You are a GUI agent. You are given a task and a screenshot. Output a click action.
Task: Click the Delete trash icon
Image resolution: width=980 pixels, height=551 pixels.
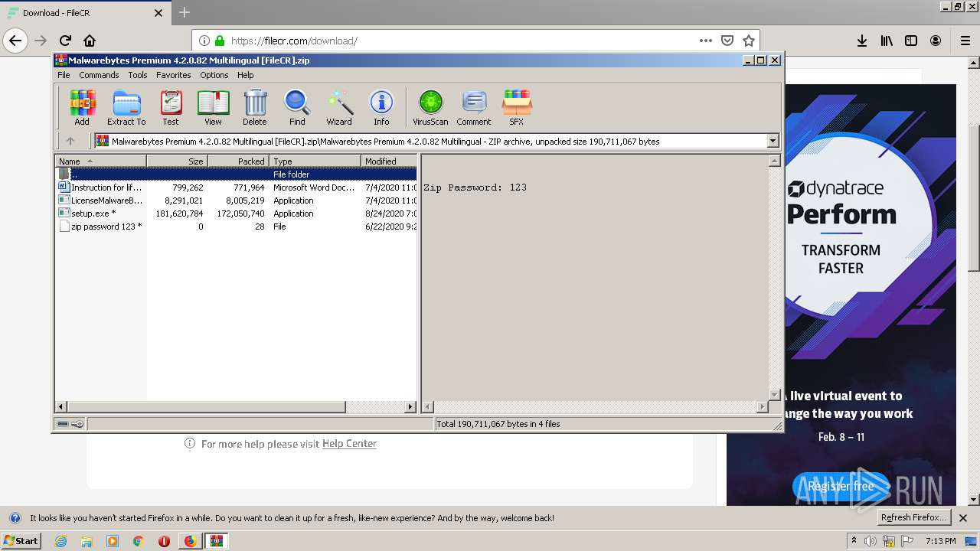pyautogui.click(x=255, y=107)
